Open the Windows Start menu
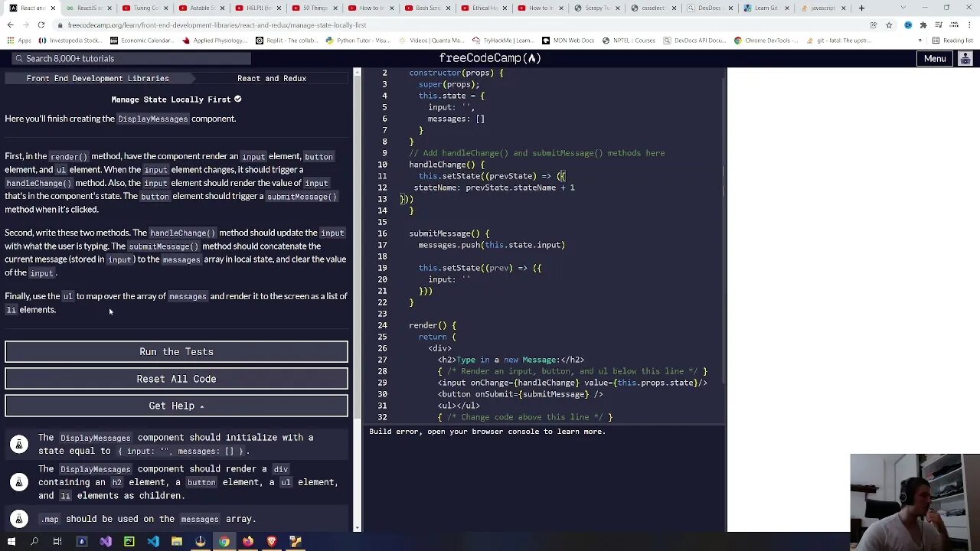980x551 pixels. 11,542
